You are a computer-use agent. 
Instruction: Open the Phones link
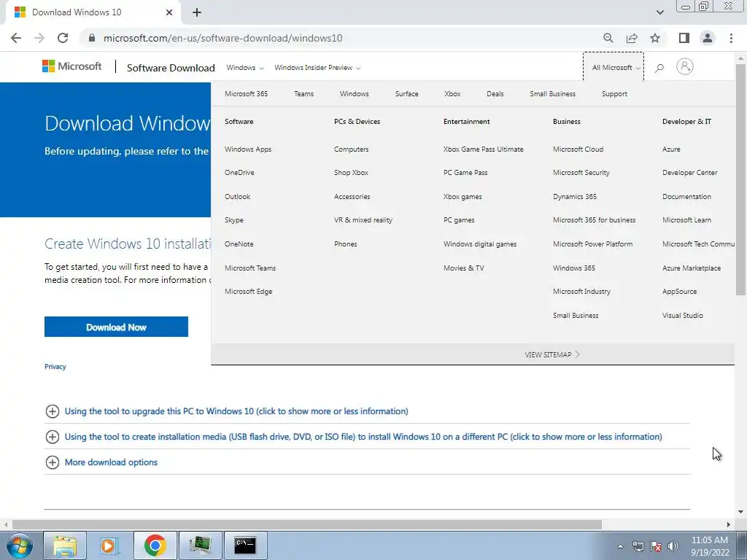click(x=345, y=244)
